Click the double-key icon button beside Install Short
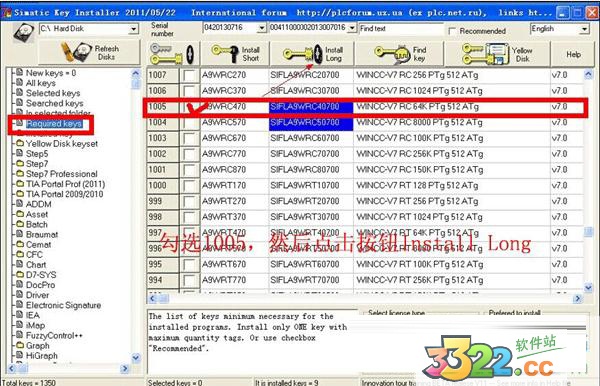Viewport: 600px width, 386px height. pyautogui.click(x=173, y=54)
